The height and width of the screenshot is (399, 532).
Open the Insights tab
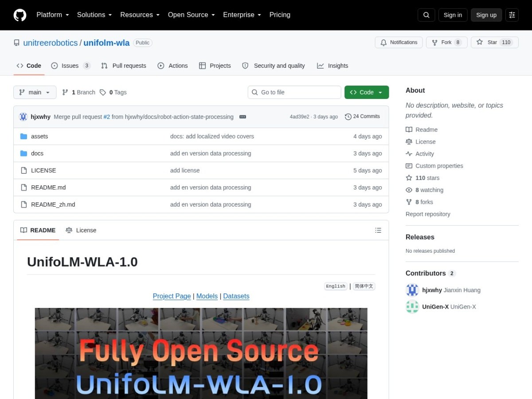point(332,66)
